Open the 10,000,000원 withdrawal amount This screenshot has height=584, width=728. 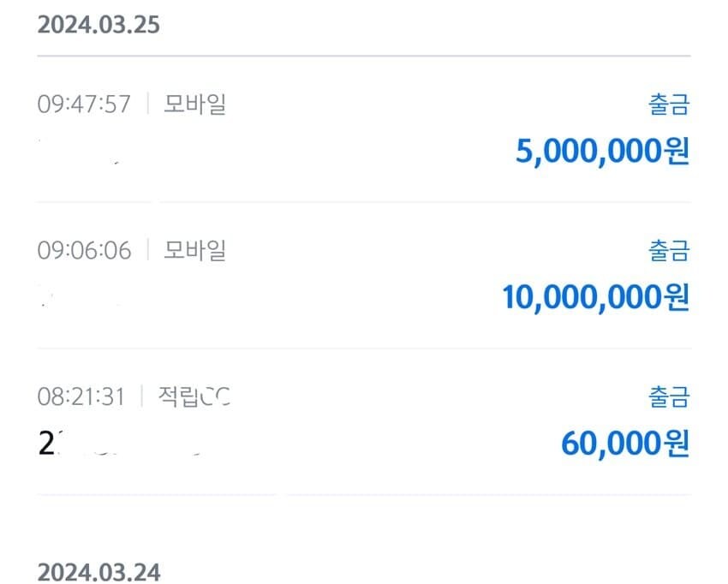click(595, 297)
